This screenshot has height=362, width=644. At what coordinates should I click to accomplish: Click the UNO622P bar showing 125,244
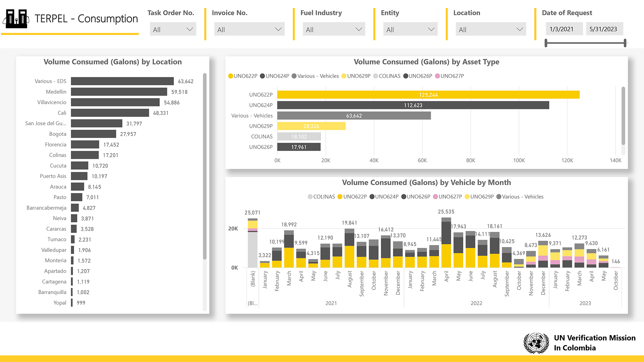point(428,95)
